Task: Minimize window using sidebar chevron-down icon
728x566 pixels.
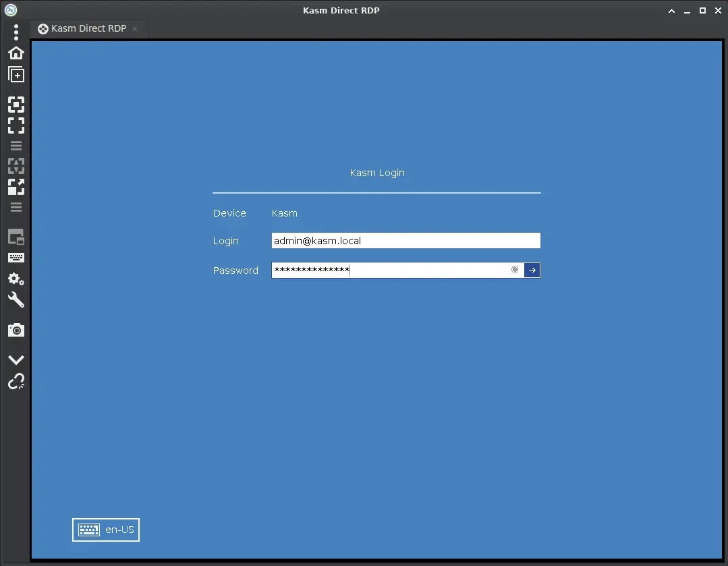Action: (16, 360)
